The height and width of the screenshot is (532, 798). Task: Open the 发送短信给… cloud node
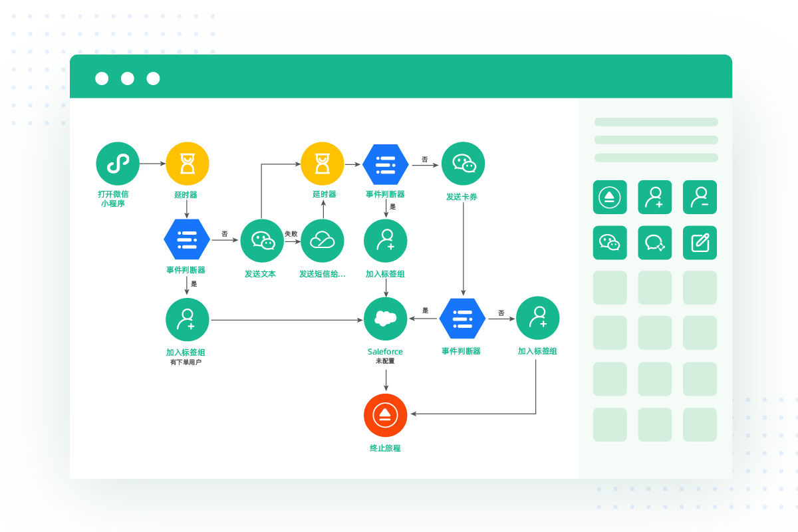pyautogui.click(x=323, y=241)
